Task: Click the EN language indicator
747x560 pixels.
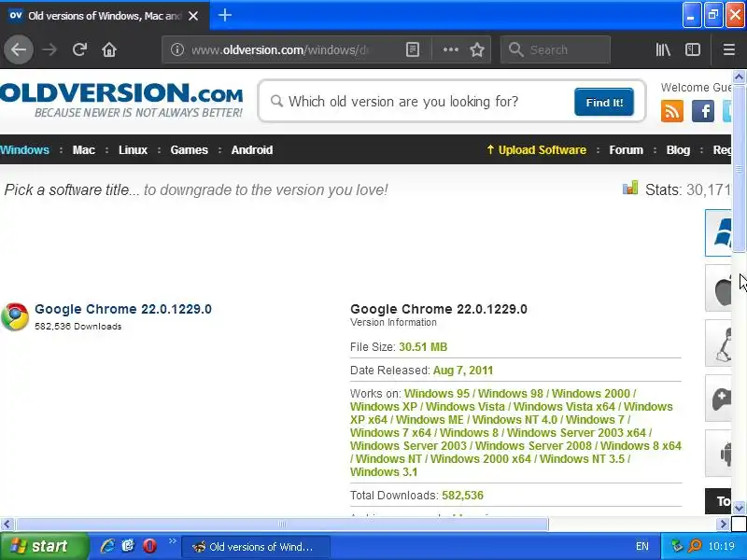Action: point(641,546)
